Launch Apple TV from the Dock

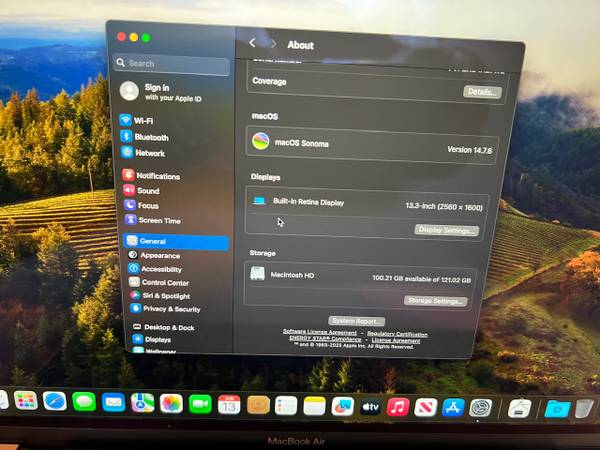coord(370,407)
